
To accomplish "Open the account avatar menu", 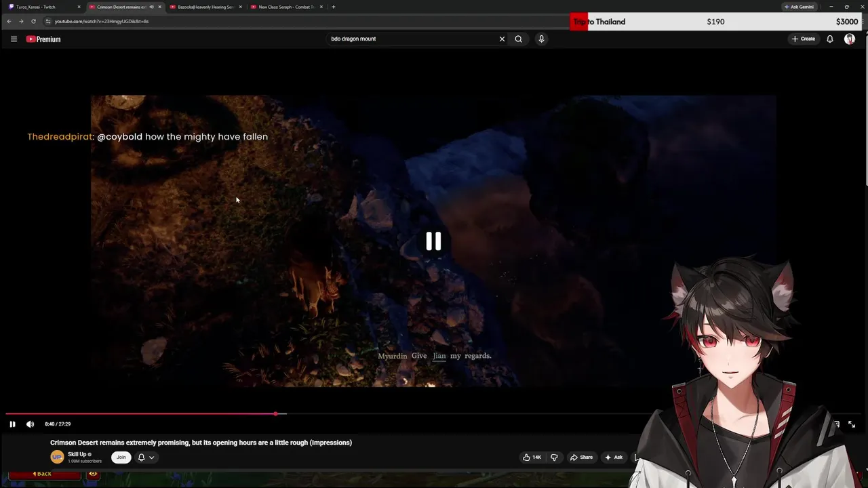I will point(850,39).
